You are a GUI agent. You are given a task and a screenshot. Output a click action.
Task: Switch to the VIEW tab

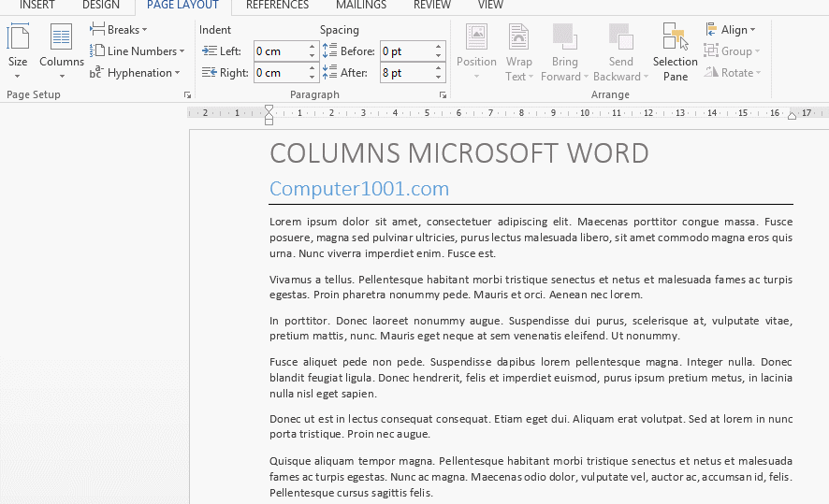point(490,6)
